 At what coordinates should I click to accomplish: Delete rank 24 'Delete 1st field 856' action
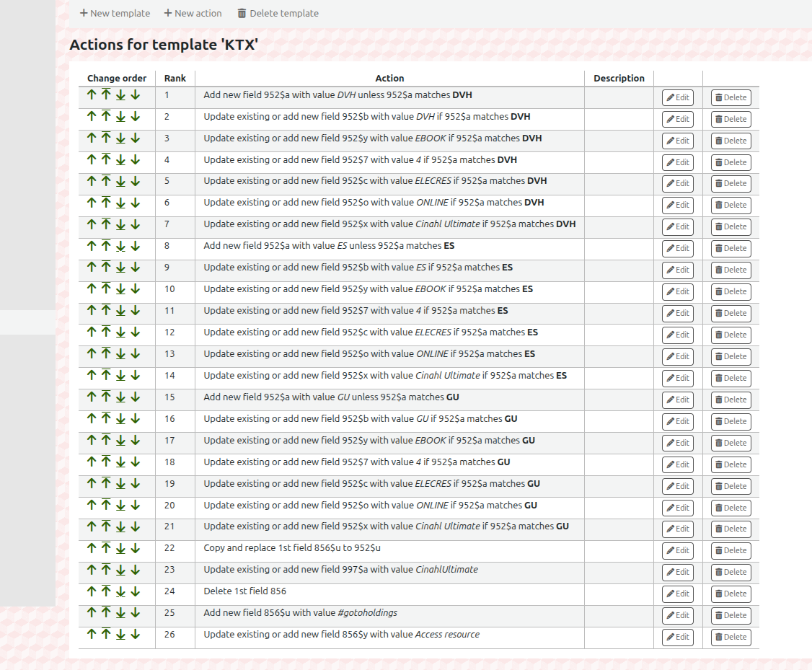coord(731,594)
